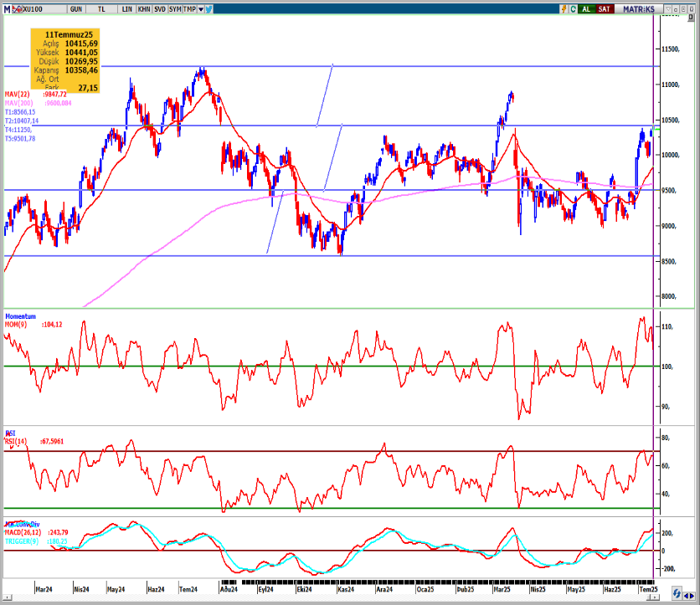
Task: Click the MATRIKS logo button
Action: pyautogui.click(x=638, y=9)
